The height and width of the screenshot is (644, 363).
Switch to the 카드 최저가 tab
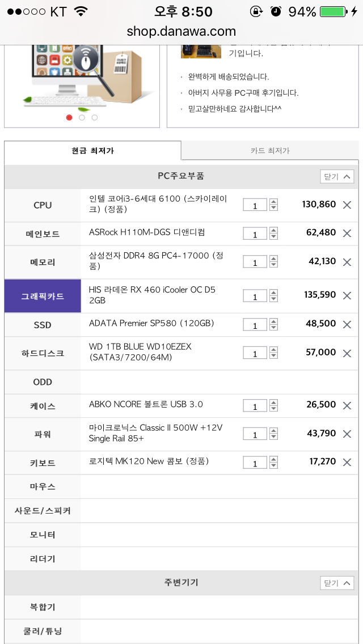click(x=270, y=151)
